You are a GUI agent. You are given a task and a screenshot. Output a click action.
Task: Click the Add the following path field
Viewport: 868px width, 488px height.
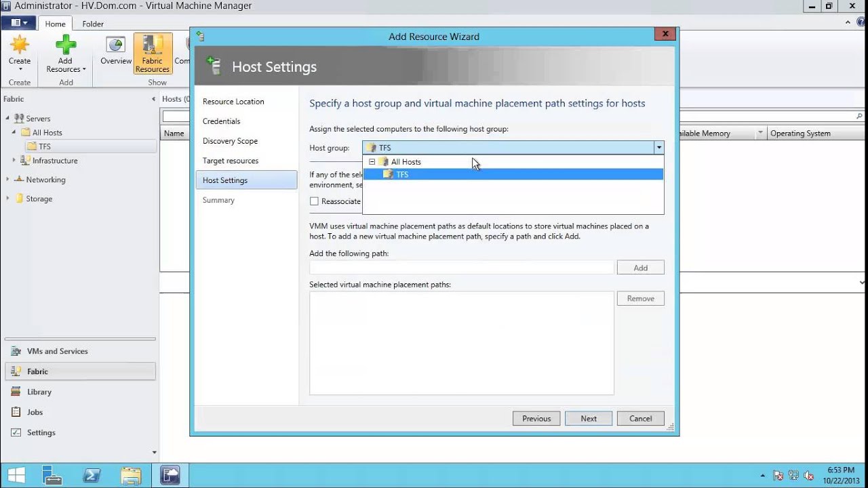461,268
